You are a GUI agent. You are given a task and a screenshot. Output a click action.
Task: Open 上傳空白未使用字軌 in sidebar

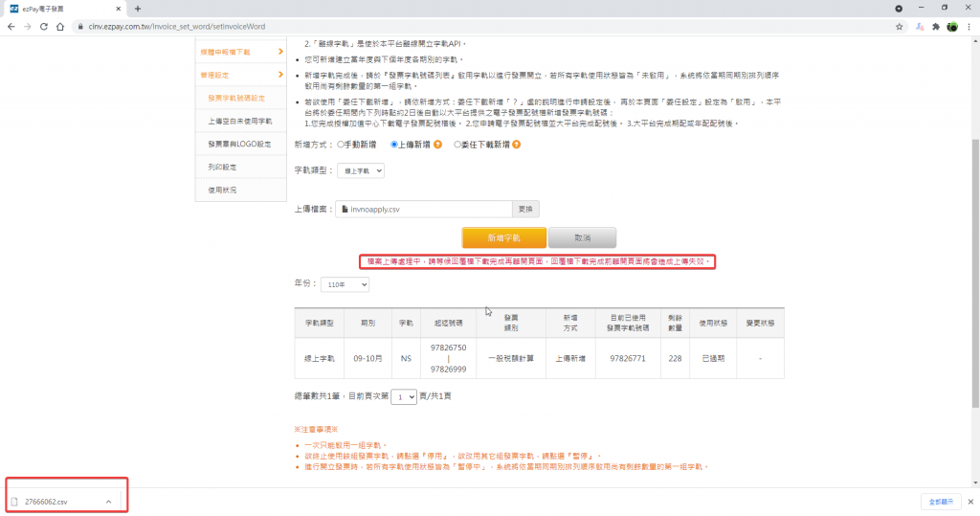[x=240, y=122]
